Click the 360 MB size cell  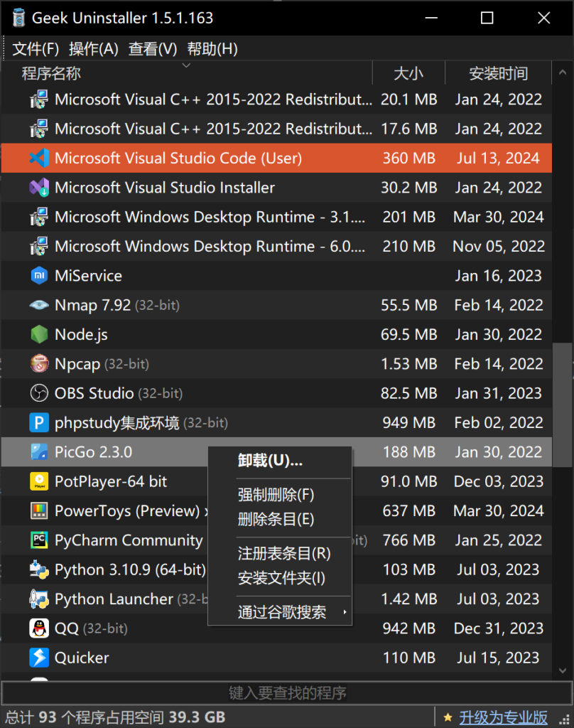click(408, 159)
